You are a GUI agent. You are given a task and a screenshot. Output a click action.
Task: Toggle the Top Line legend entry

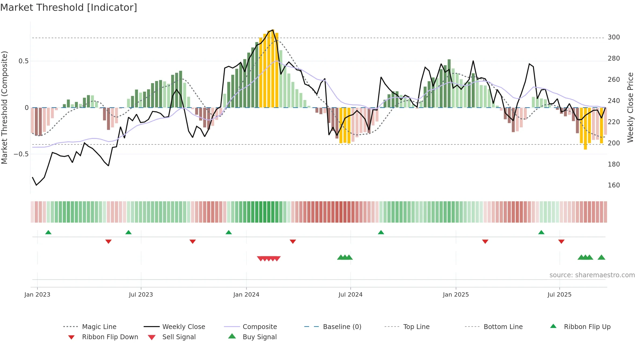pyautogui.click(x=407, y=327)
